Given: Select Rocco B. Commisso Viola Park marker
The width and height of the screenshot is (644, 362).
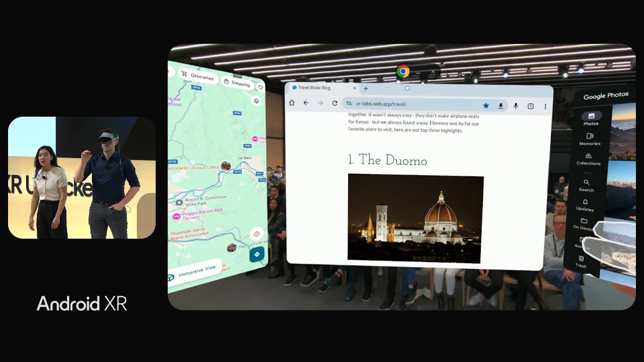Looking at the screenshot, I should pyautogui.click(x=179, y=202).
